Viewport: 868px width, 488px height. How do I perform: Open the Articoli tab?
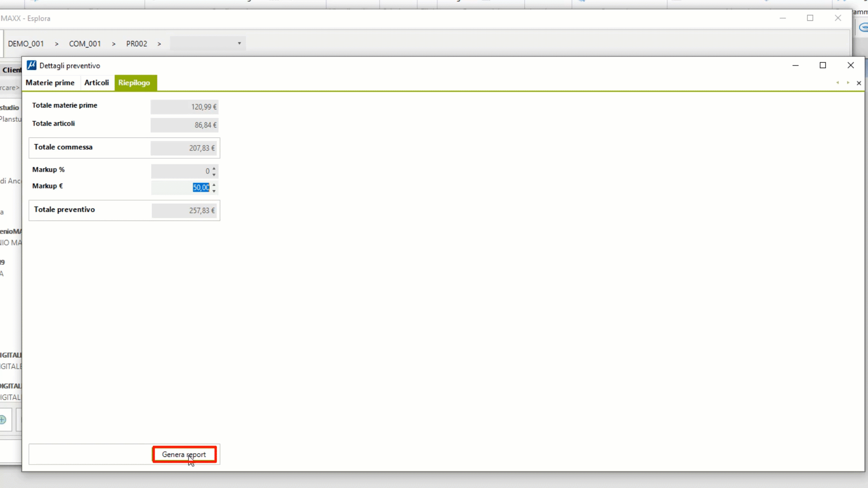pos(96,83)
